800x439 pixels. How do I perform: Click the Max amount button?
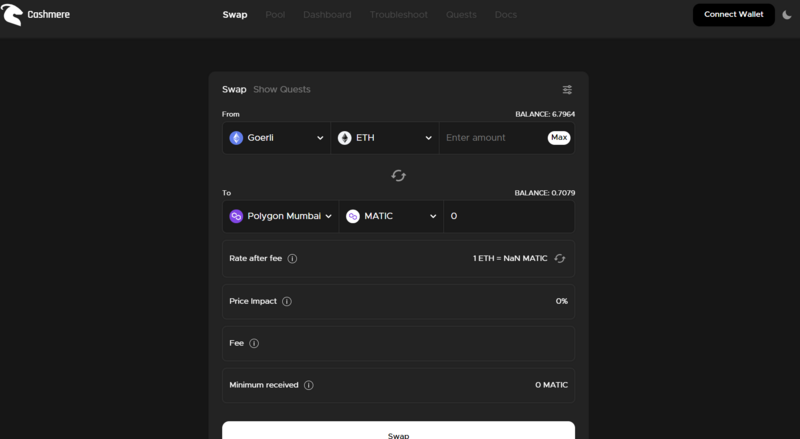(x=559, y=138)
